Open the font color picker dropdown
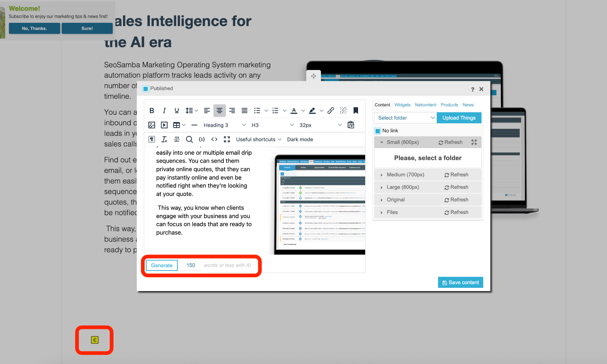This screenshot has height=364, width=607. 303,110
